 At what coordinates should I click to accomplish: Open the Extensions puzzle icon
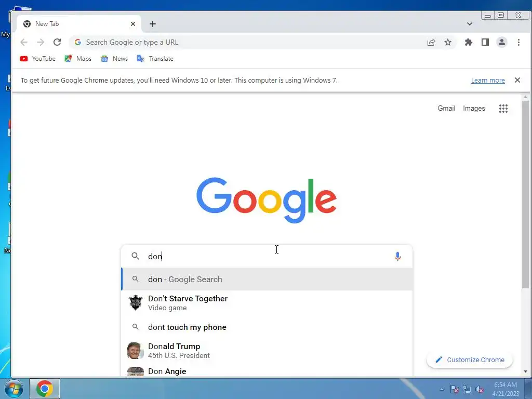click(x=469, y=42)
